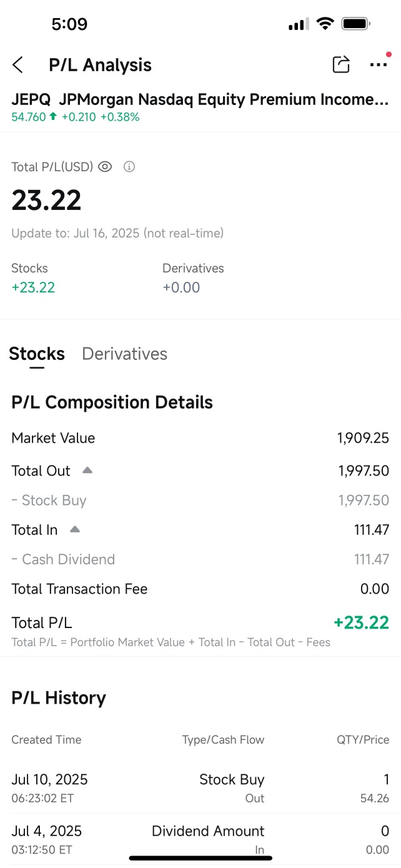Hide P/L values using the eye toggle
Screen dimensions: 401x868
[104, 167]
